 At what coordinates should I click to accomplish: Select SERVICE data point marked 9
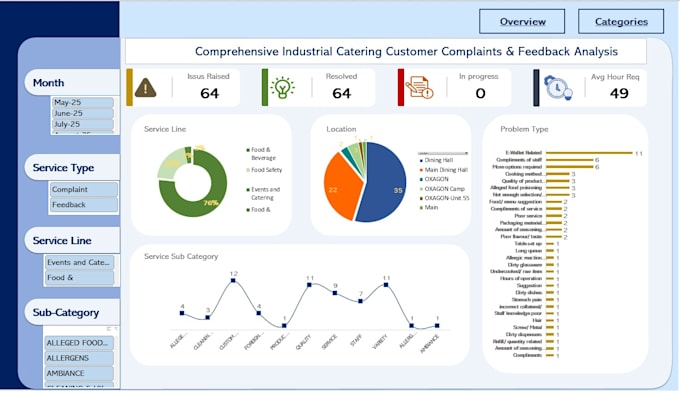[x=335, y=293]
